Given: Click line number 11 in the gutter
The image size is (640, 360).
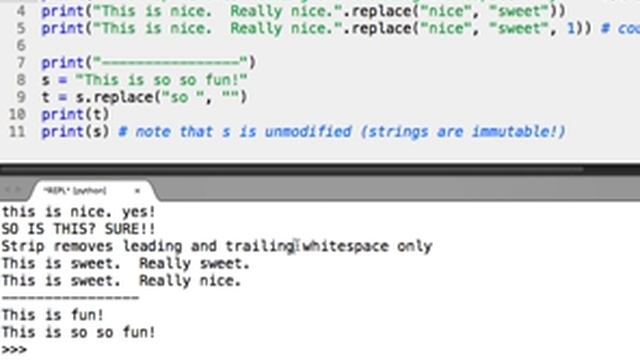Looking at the screenshot, I should (17, 131).
